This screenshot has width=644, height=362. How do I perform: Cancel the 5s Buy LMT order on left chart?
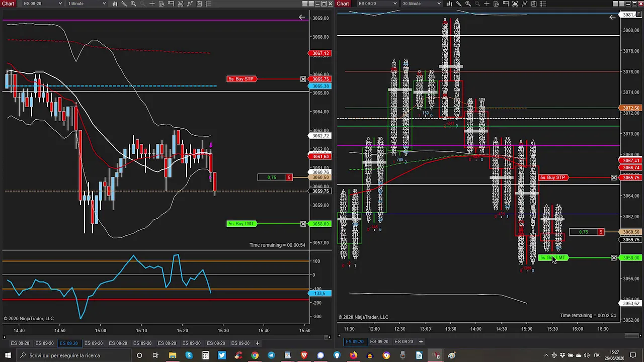(x=303, y=224)
